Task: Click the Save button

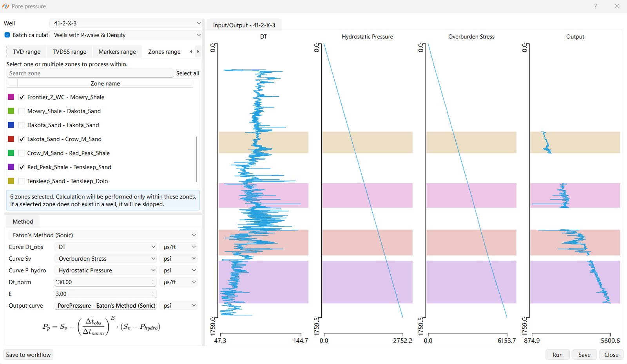Action: click(x=584, y=355)
